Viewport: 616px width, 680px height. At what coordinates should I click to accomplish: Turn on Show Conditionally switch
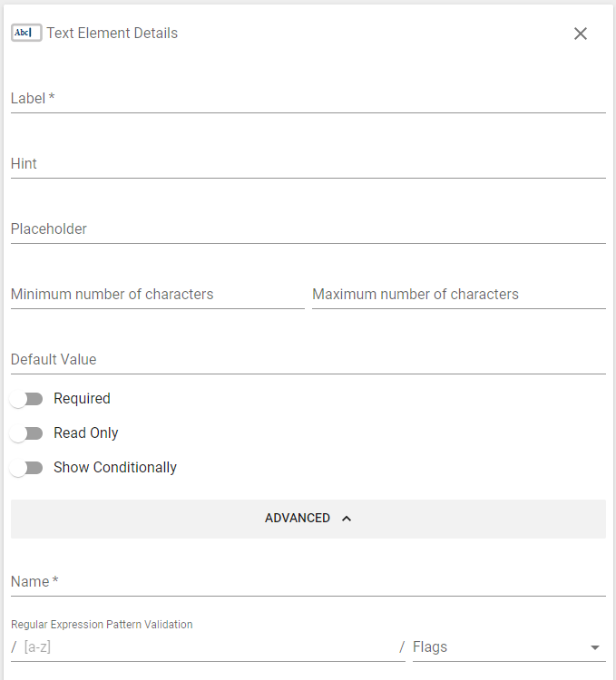(x=26, y=468)
